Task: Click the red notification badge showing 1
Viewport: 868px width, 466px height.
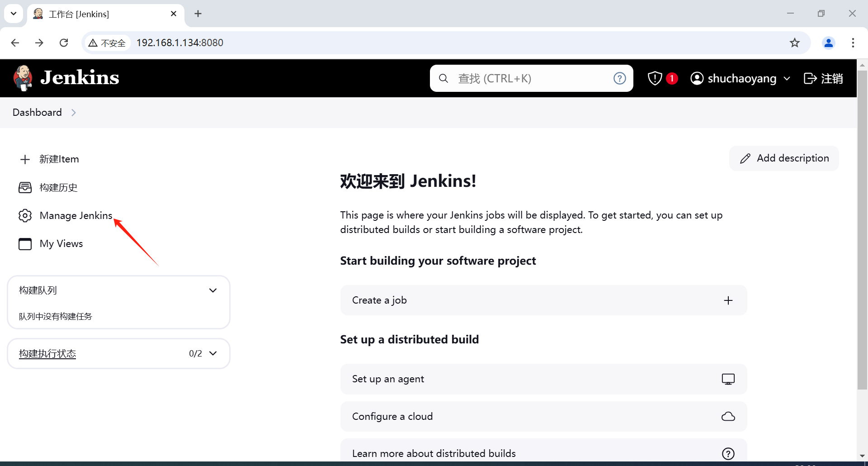Action: point(672,78)
